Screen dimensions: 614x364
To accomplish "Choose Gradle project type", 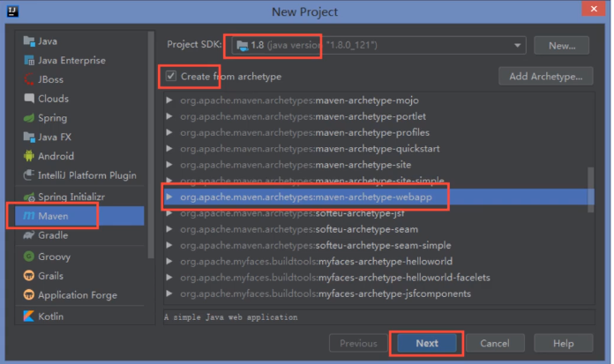I will pyautogui.click(x=80, y=235).
